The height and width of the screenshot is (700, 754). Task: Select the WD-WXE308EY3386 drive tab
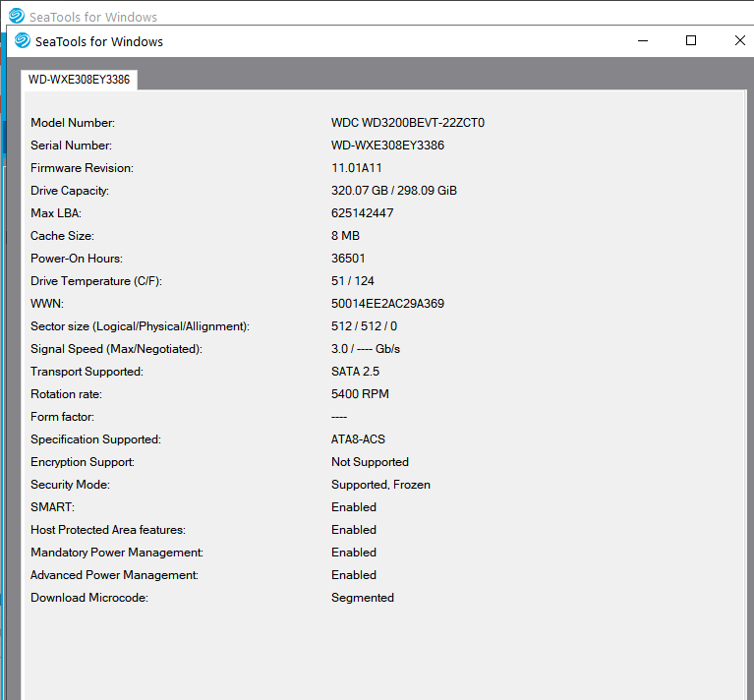[x=79, y=80]
